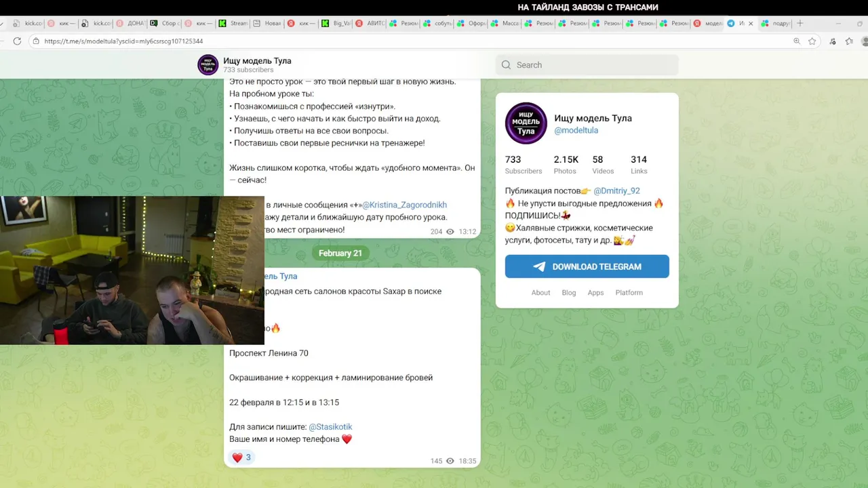Follow the @Kristina_Zagorodnikh link
This screenshot has height=488, width=868.
[404, 205]
